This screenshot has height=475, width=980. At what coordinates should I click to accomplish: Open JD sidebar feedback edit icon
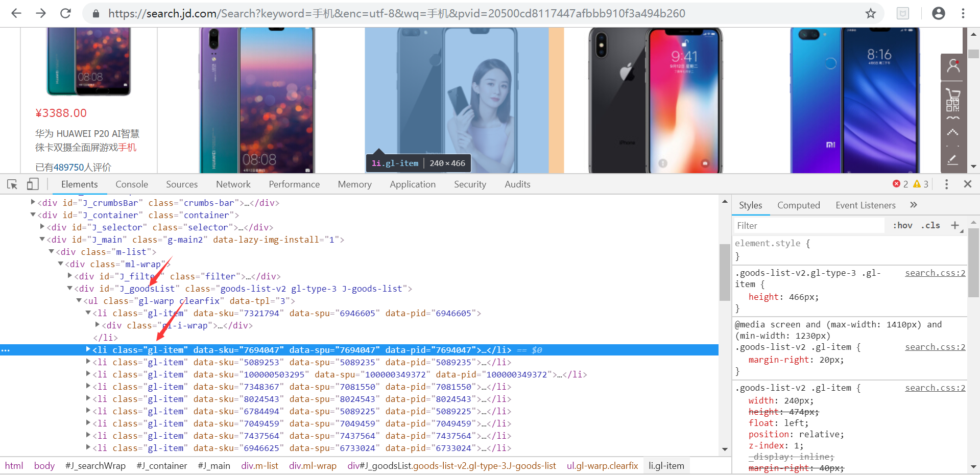pos(953,160)
